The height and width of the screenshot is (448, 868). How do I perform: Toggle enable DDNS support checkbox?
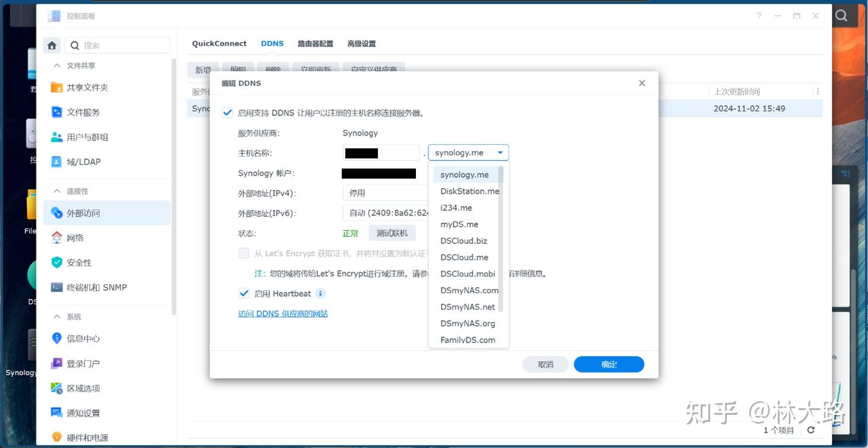click(x=227, y=113)
